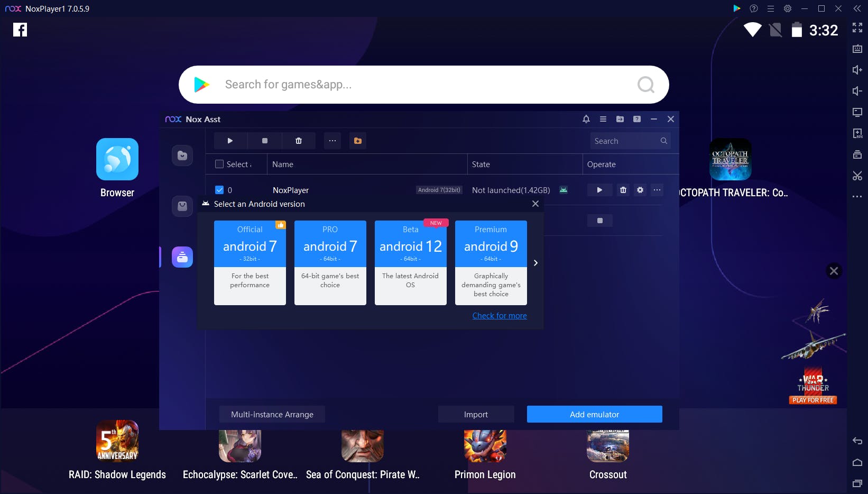Uncheck the NoxPlayer instance 0 checkbox
868x494 pixels.
coord(219,190)
